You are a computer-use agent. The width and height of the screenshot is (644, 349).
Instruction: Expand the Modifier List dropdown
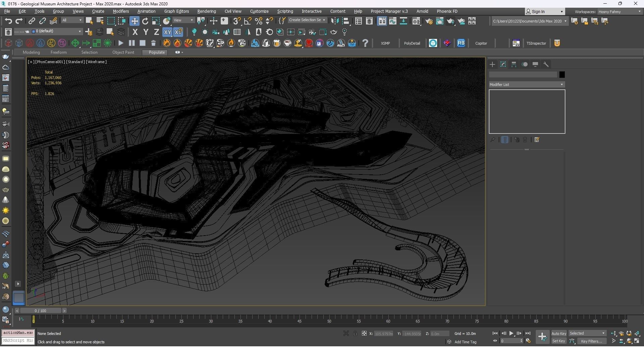point(527,85)
